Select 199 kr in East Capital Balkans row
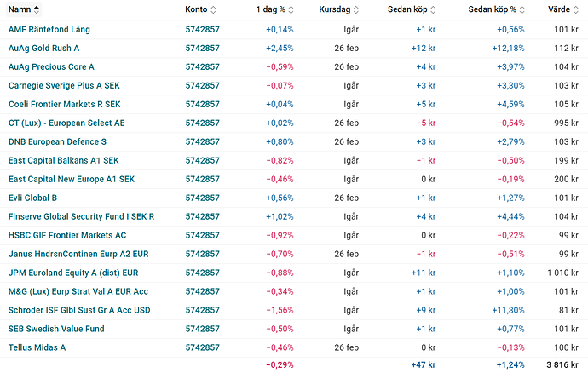The height and width of the screenshot is (373, 588). pyautogui.click(x=566, y=160)
